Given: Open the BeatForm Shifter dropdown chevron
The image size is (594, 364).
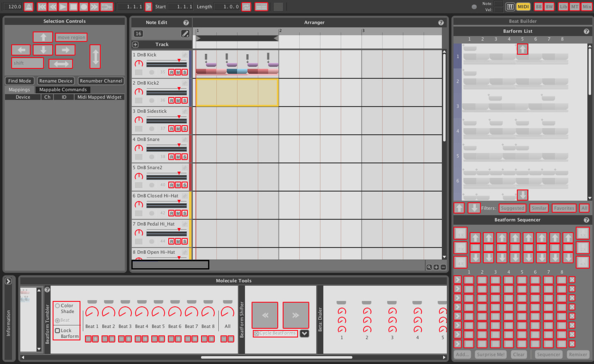Looking at the screenshot, I should [x=304, y=333].
